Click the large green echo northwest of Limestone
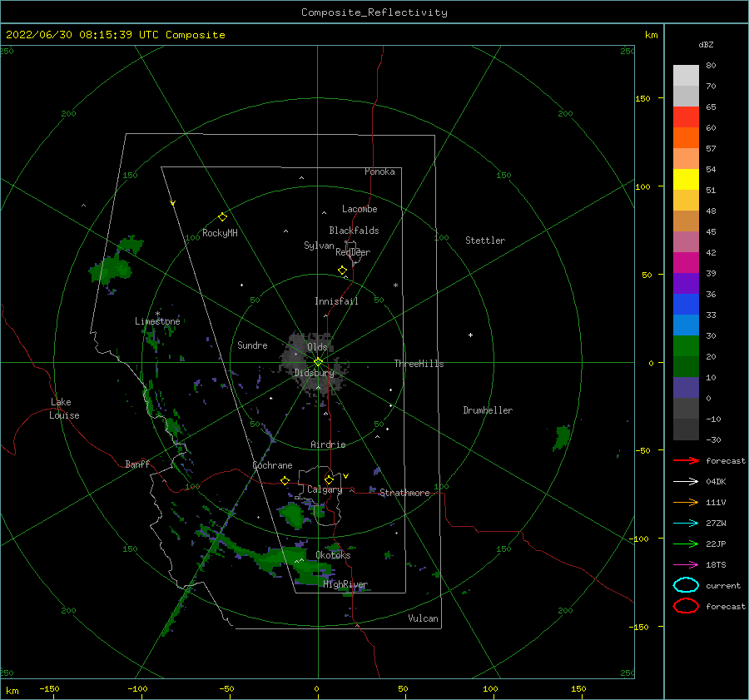This screenshot has height=700, width=749. 111,269
